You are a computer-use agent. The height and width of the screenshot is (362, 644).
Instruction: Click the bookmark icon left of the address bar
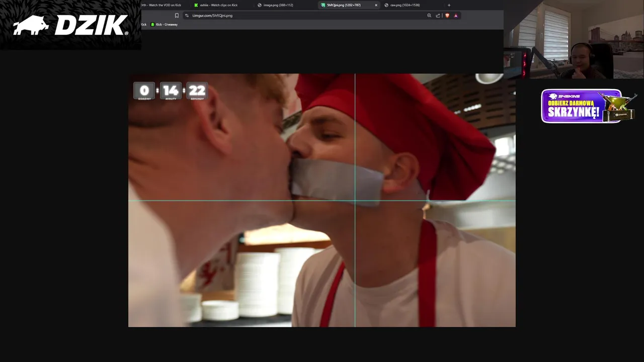(x=177, y=16)
